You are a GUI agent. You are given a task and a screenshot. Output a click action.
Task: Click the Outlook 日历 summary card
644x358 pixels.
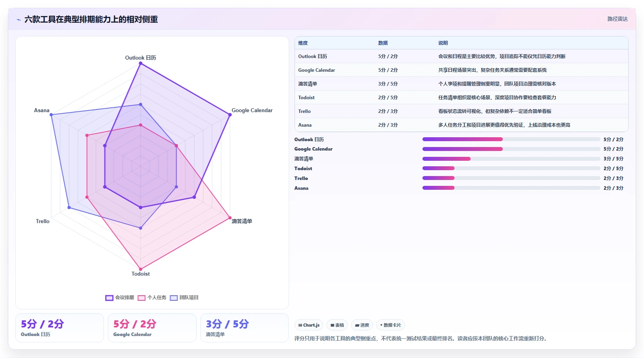[x=60, y=328]
